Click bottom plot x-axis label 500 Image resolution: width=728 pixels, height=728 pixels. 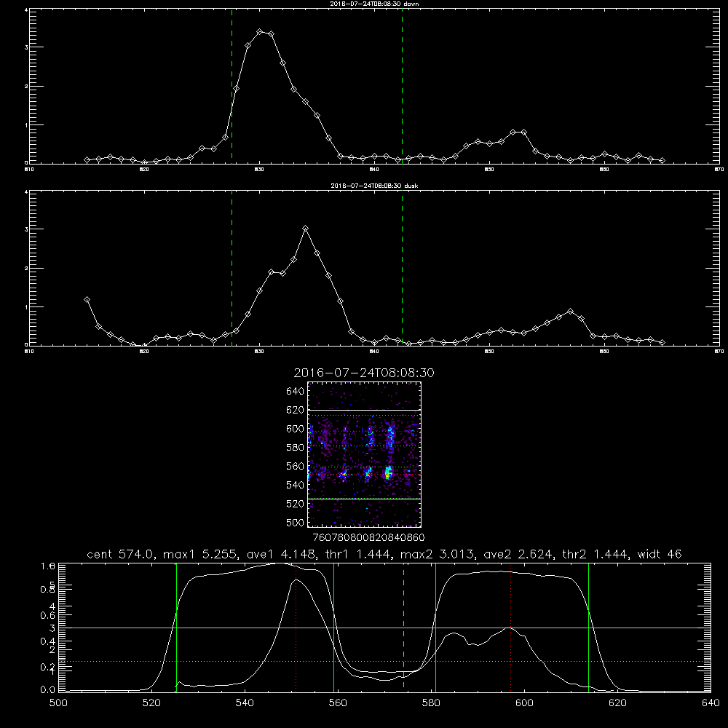pyautogui.click(x=58, y=703)
